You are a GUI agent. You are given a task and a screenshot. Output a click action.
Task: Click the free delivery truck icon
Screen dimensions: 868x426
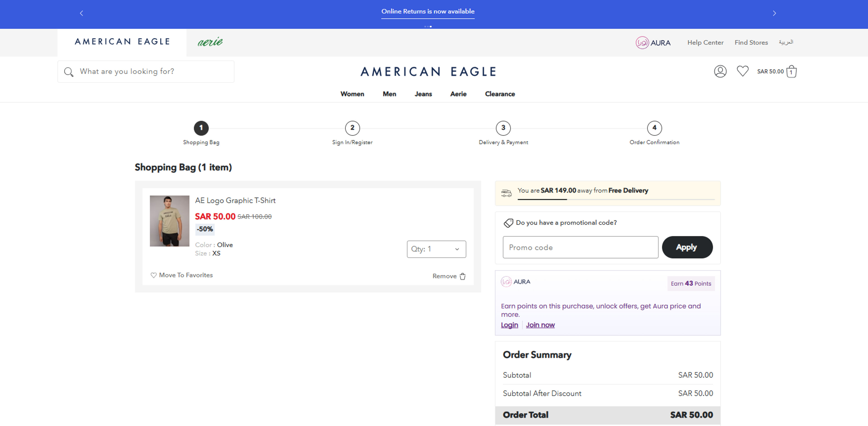point(506,193)
